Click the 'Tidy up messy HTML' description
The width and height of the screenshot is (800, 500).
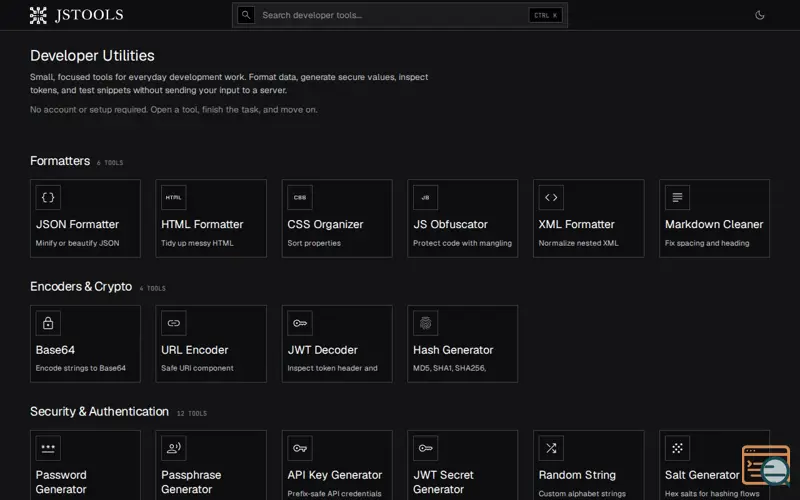(197, 243)
